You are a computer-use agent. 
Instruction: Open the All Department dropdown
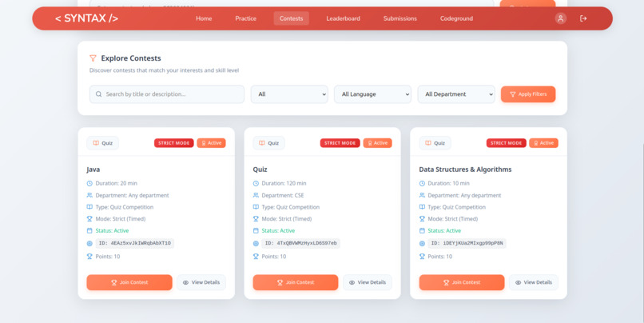click(456, 94)
